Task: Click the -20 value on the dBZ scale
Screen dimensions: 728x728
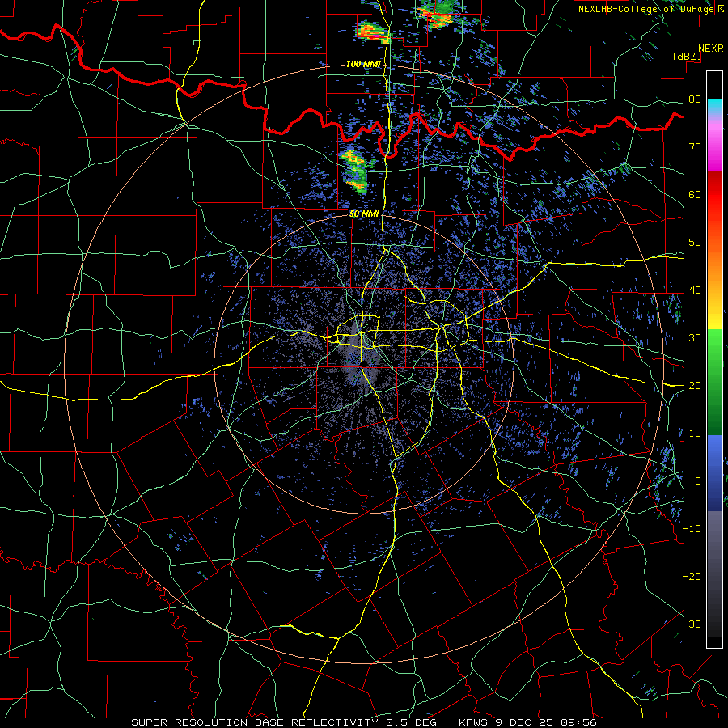Action: 692,577
